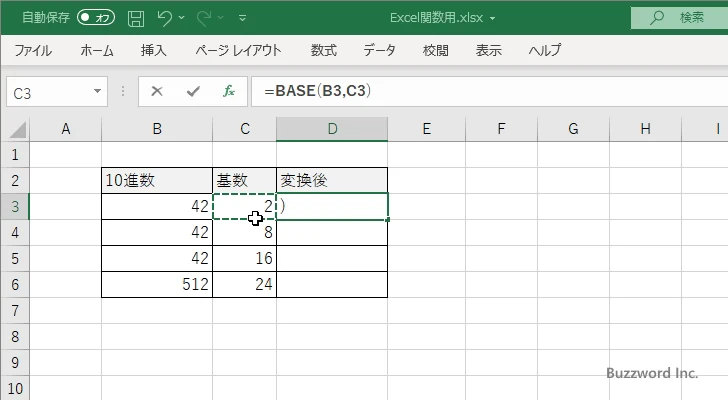Click cell C5 containing 16
Image resolution: width=728 pixels, height=400 pixels.
click(245, 258)
